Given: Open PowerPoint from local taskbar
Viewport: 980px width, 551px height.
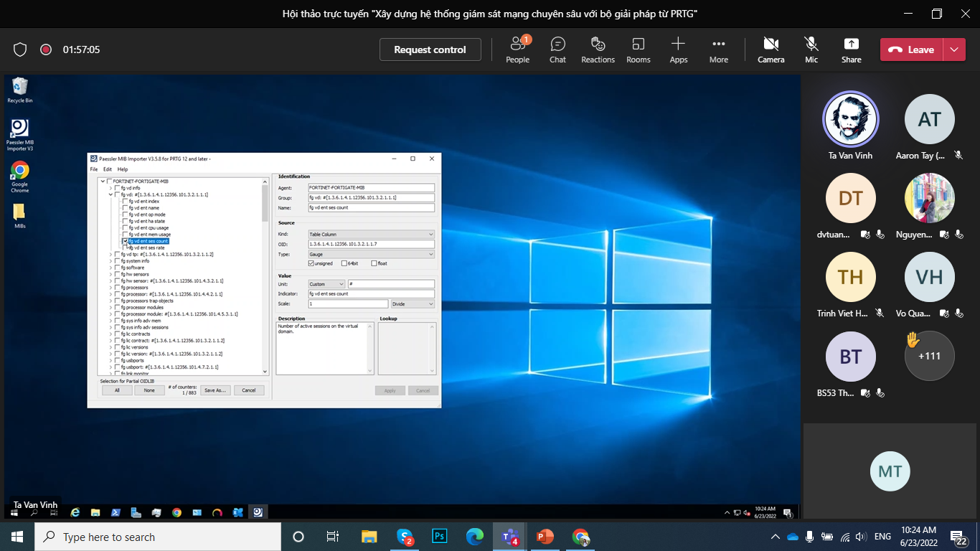Looking at the screenshot, I should 545,537.
